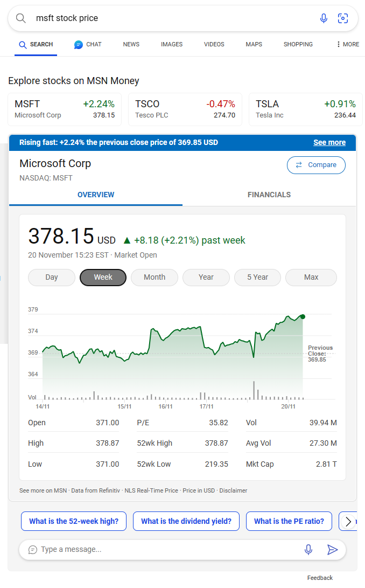Click the See more link in banner
Viewport: 365px width, 588px height.
329,142
